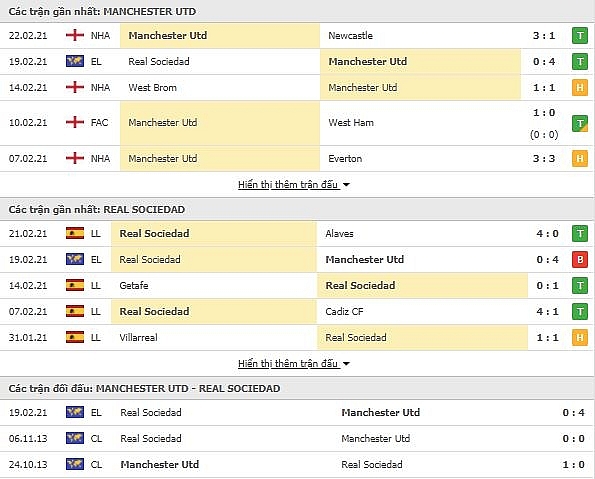Click the Europe flag for 06.11.13 CL match
This screenshot has width=595, height=479.
tap(75, 438)
